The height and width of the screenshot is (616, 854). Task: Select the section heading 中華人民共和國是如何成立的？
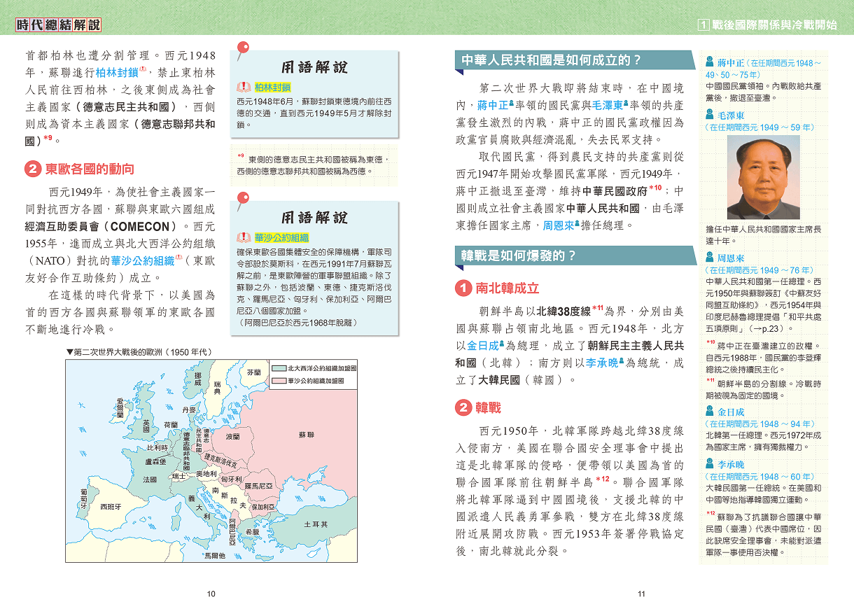pos(552,60)
